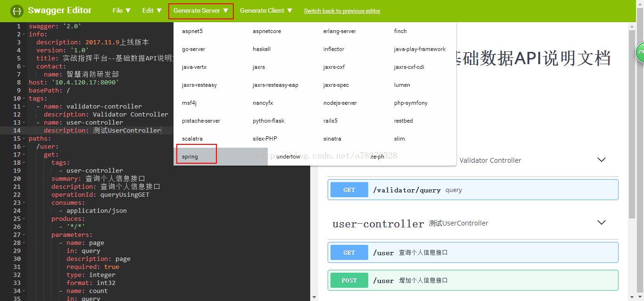This screenshot has height=301, width=644.
Task: Select undertow server generator
Action: pyautogui.click(x=289, y=157)
